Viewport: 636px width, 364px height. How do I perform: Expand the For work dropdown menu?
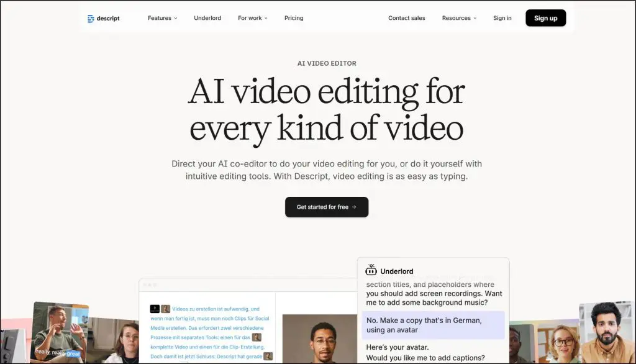pos(252,18)
